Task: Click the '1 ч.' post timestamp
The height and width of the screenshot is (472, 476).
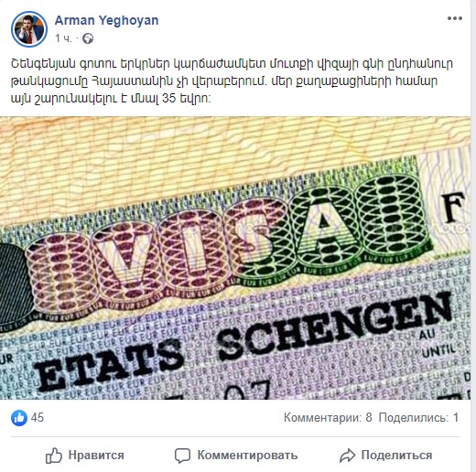Action: click(x=63, y=38)
